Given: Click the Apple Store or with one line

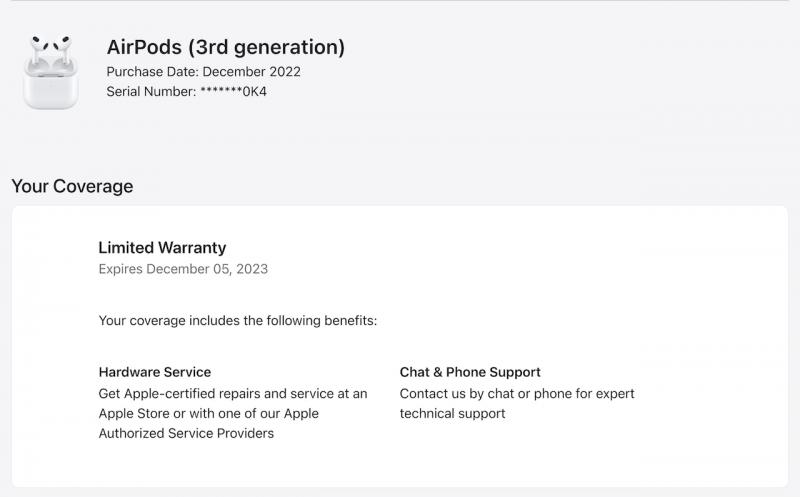Looking at the screenshot, I should 209,413.
